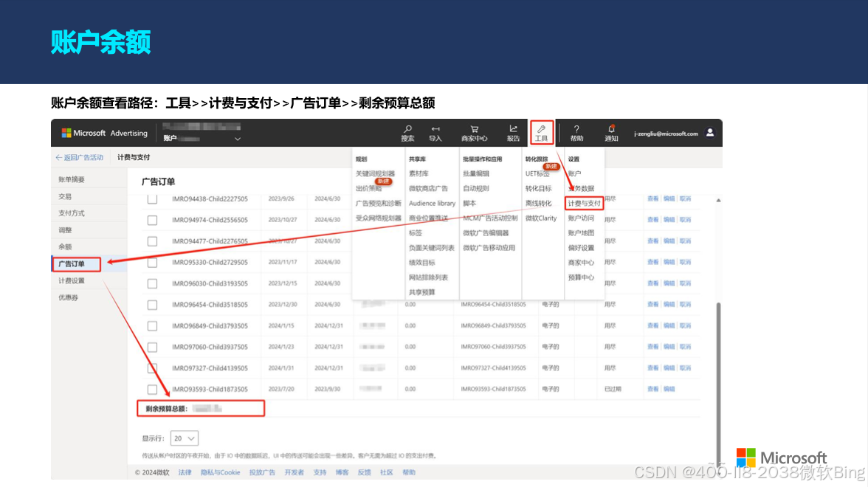Click 编辑 for IMRO96849-Child3793505 row
Image resolution: width=868 pixels, height=487 pixels.
point(669,325)
